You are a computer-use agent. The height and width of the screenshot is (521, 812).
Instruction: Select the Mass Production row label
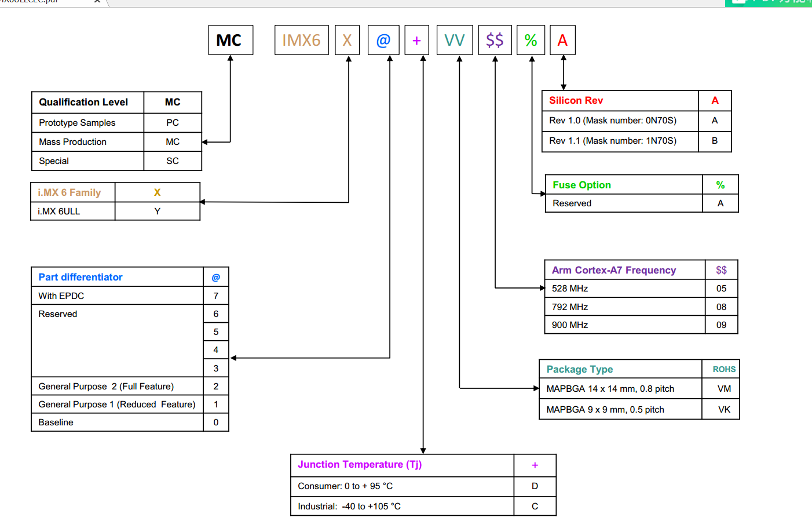coord(72,142)
